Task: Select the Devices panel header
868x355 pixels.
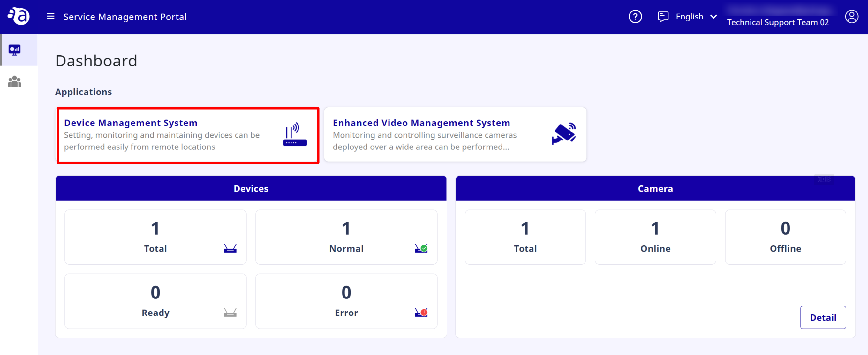Action: coord(251,188)
